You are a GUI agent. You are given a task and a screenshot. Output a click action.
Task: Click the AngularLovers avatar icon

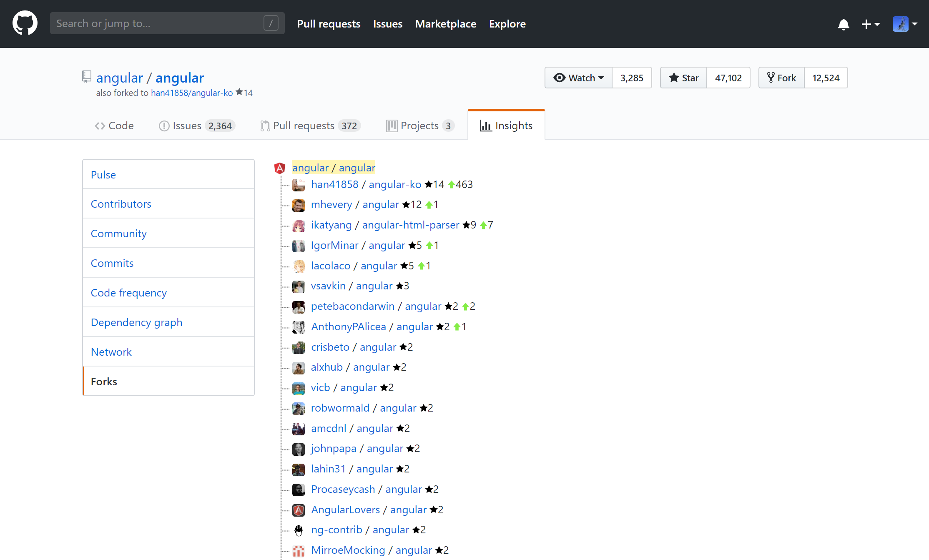[x=299, y=510]
